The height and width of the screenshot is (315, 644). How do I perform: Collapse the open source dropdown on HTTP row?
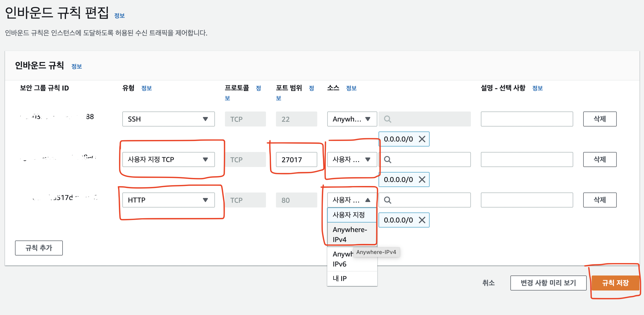click(352, 200)
